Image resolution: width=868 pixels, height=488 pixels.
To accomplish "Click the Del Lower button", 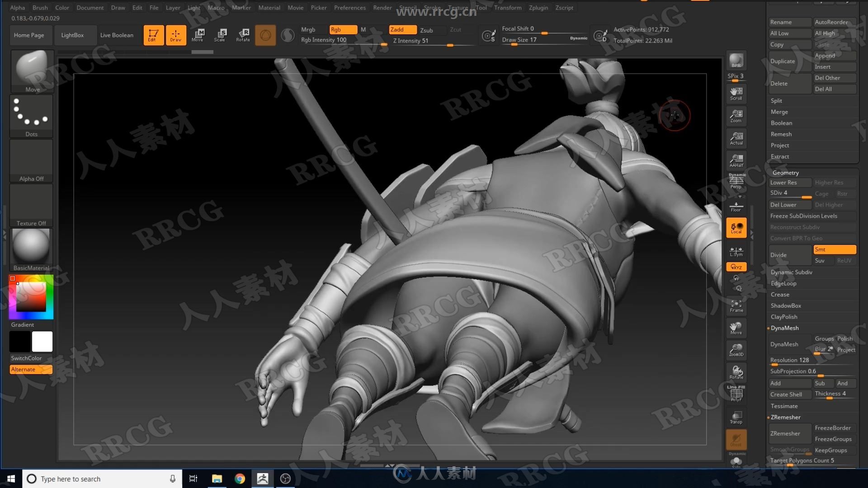I will tap(789, 205).
